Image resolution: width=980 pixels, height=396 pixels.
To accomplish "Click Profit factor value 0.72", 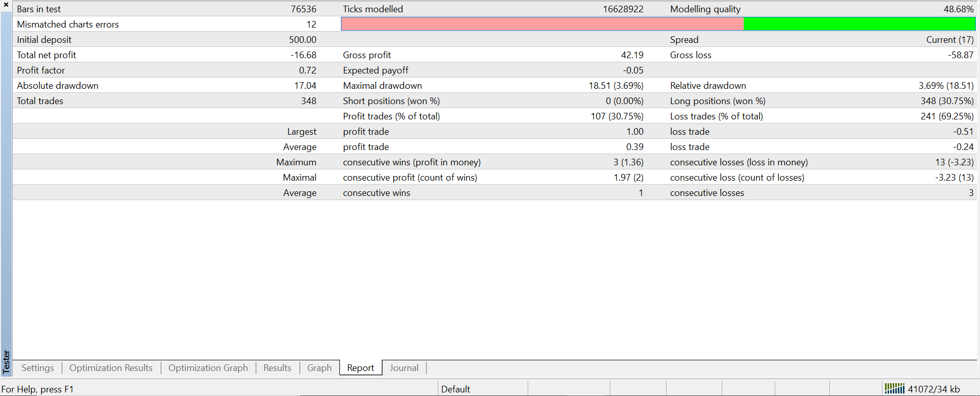I will click(308, 70).
